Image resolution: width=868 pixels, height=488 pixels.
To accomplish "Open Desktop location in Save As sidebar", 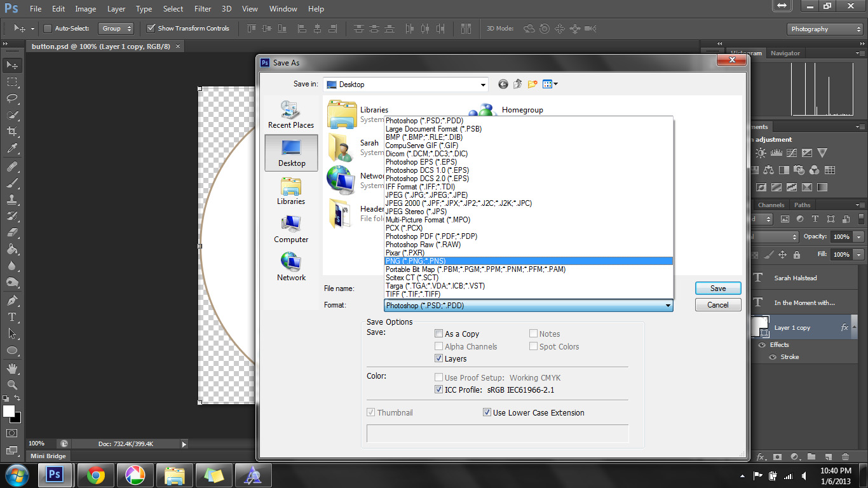I will click(292, 153).
